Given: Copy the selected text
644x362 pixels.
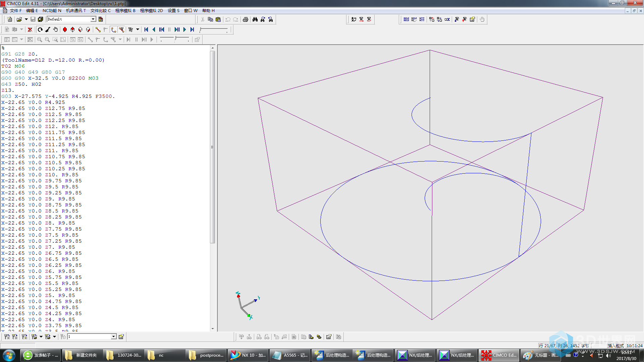Looking at the screenshot, I should coord(210,19).
